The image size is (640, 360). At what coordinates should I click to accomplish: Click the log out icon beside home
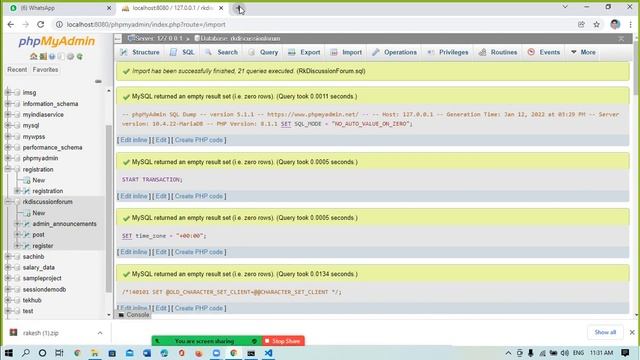(x=43, y=56)
